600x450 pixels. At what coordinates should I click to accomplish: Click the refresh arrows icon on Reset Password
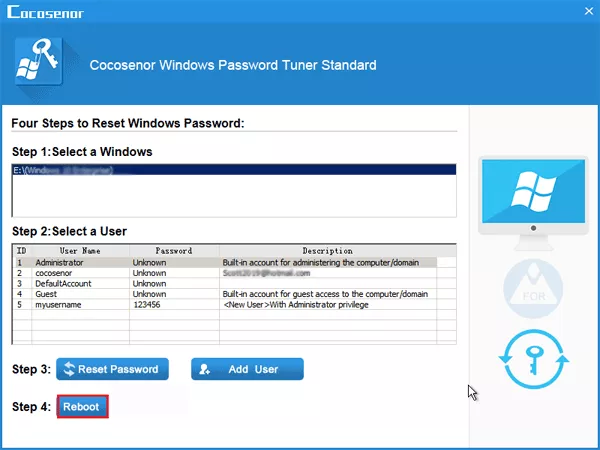click(69, 369)
